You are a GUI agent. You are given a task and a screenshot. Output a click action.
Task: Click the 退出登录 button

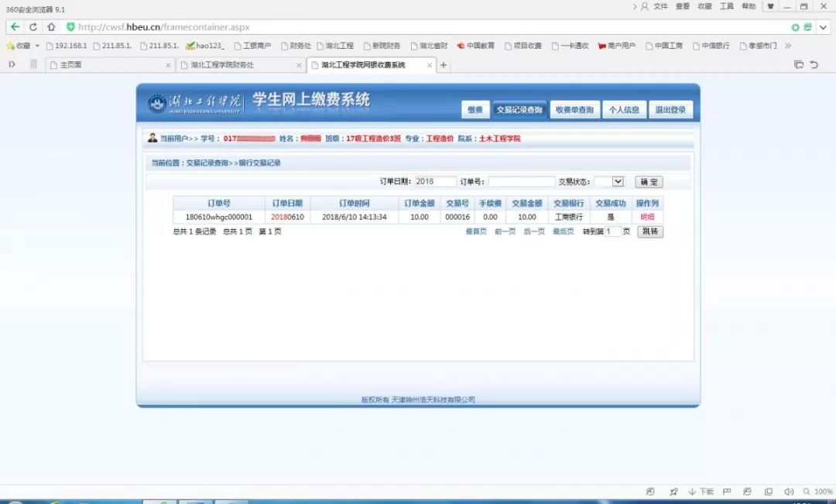coord(670,110)
